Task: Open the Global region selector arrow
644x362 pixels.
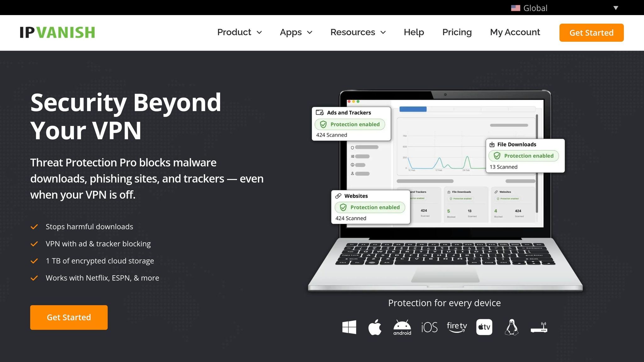Action: point(616,8)
